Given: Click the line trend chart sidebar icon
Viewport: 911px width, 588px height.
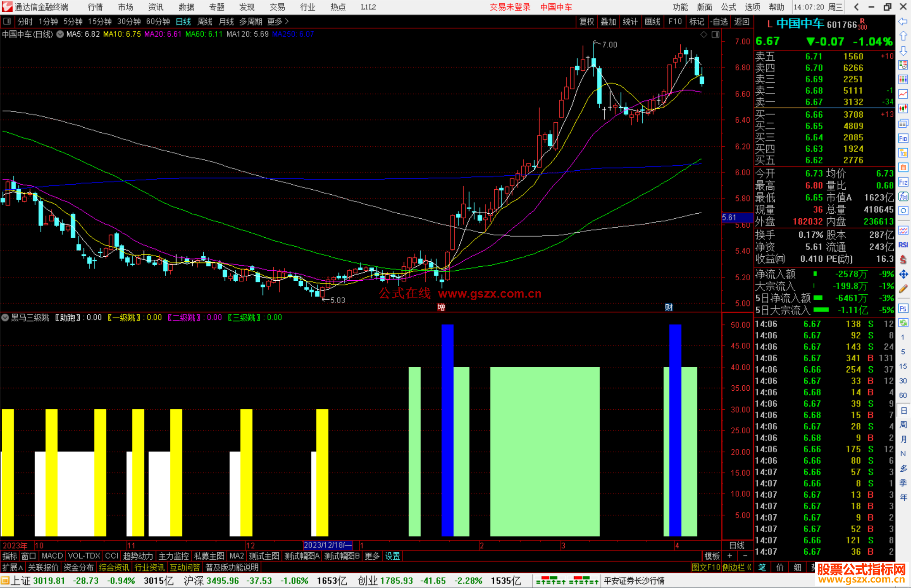Looking at the screenshot, I should [903, 94].
